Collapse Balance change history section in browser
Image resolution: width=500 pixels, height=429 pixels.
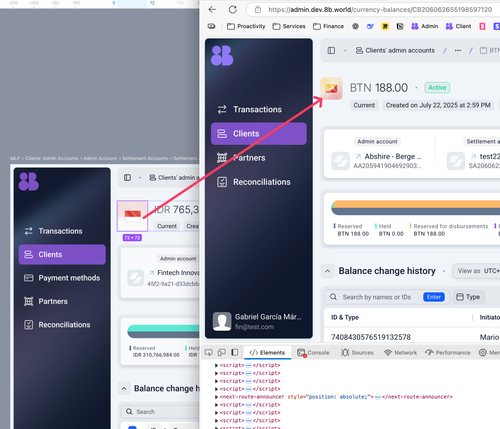(328, 271)
